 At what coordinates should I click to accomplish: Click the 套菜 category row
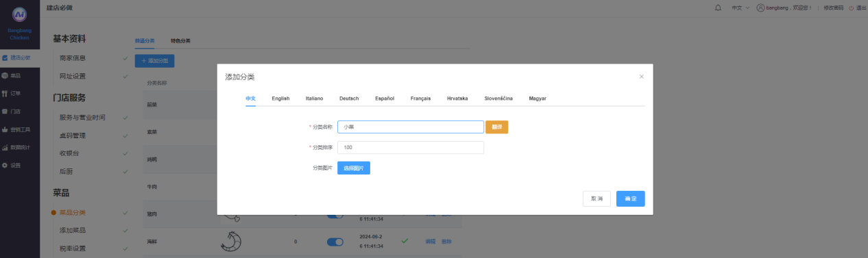click(152, 132)
